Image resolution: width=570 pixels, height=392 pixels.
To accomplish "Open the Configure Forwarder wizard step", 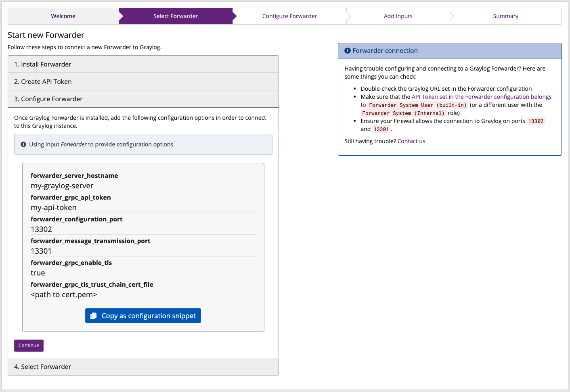I will click(289, 16).
